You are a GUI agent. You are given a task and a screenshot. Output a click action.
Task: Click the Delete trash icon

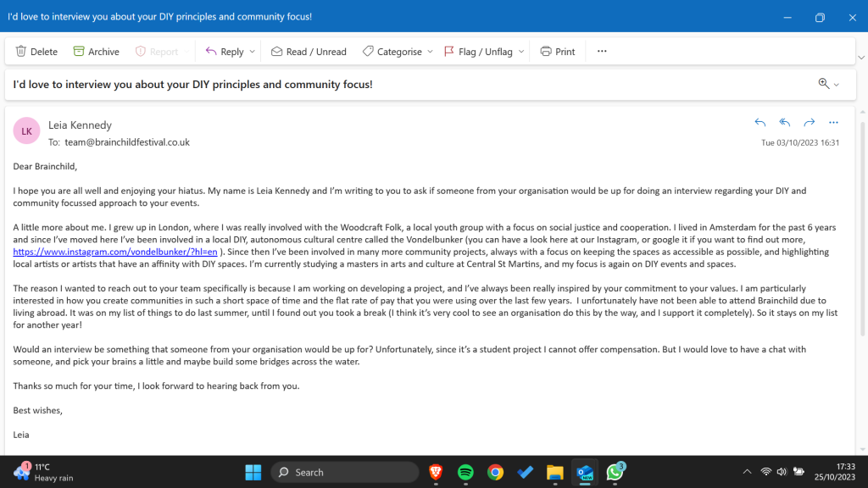(x=21, y=52)
